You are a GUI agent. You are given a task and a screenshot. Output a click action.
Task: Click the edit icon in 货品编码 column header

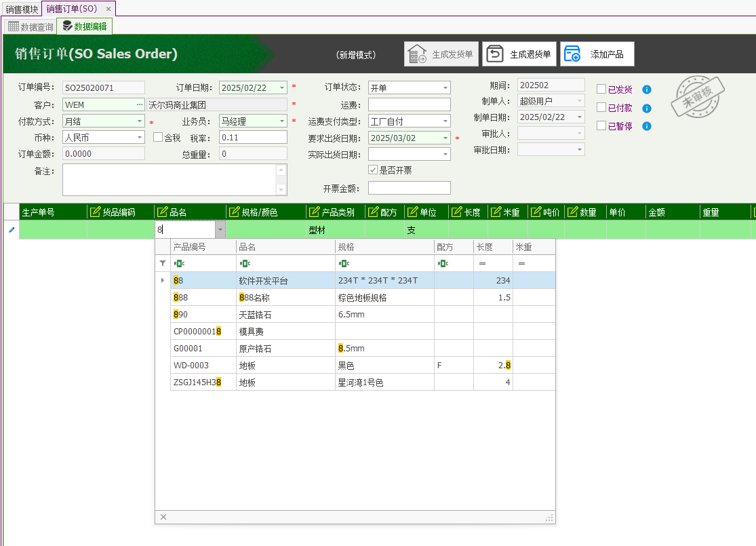[x=95, y=212]
